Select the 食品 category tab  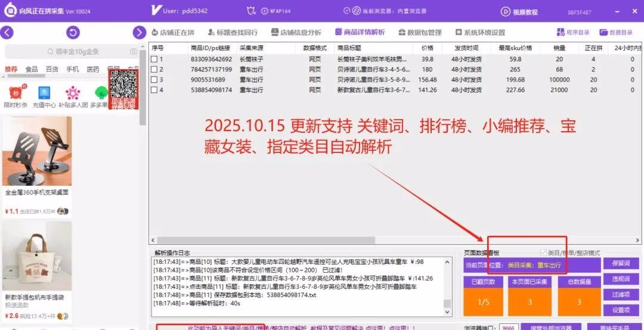point(32,69)
